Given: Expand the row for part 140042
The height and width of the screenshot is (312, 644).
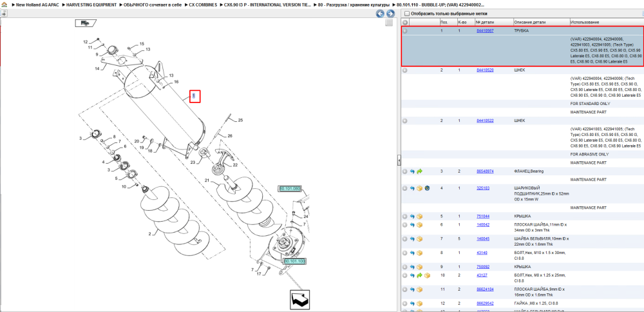Looking at the screenshot, I should [405, 225].
